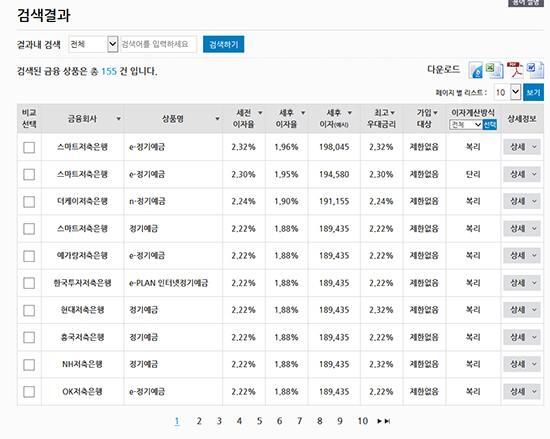Expand 상세 for 현대저축은행 row
Viewport: 550px width, 439px height.
click(x=522, y=310)
